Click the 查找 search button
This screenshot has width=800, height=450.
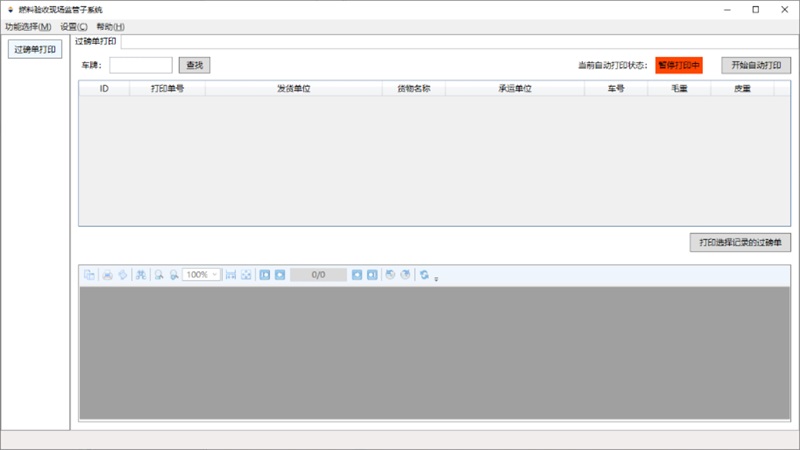[x=194, y=65]
